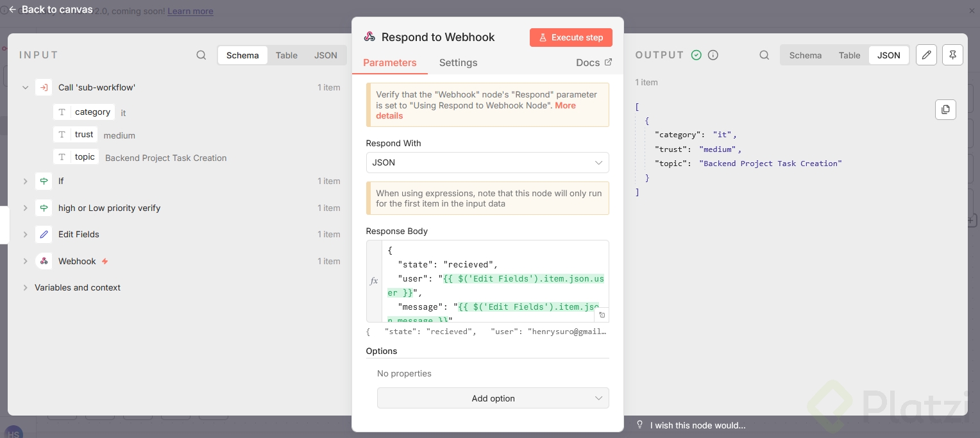Click the Webhook trigger lightning bolt icon
This screenshot has height=438, width=980.
coord(105,262)
